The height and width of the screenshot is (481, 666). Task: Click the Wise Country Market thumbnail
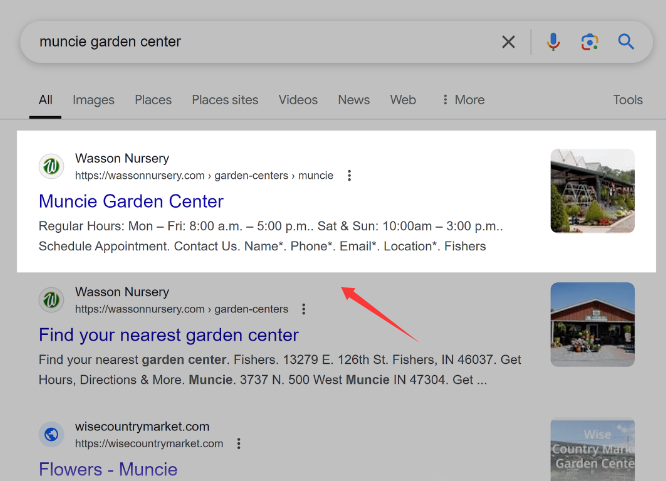pos(593,450)
